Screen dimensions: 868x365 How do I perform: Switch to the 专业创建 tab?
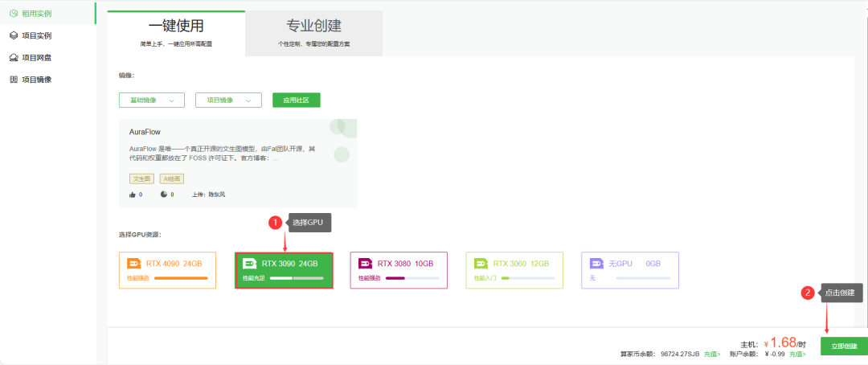coord(314,33)
